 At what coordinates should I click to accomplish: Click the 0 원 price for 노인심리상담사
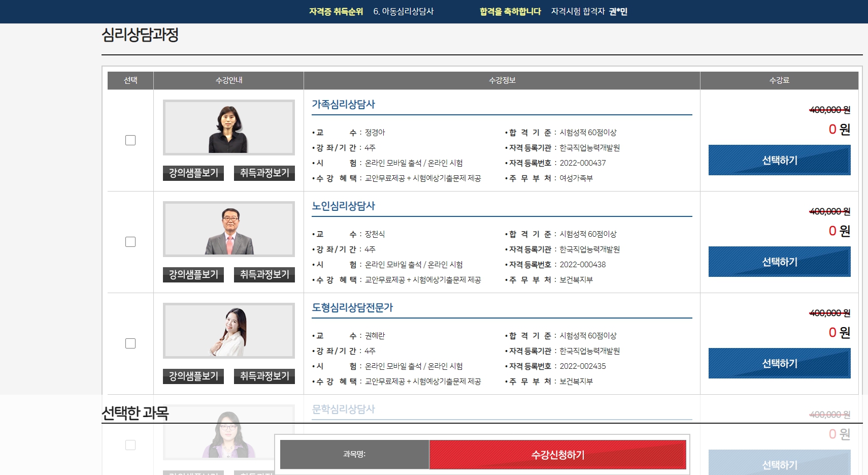click(839, 231)
